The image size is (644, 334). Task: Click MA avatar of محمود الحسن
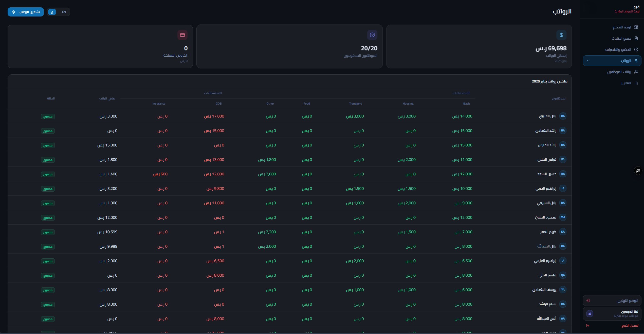click(563, 217)
